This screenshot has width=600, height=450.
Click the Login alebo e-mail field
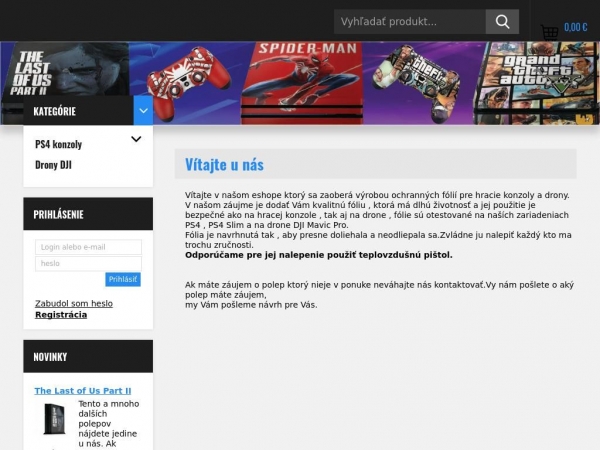click(x=88, y=247)
